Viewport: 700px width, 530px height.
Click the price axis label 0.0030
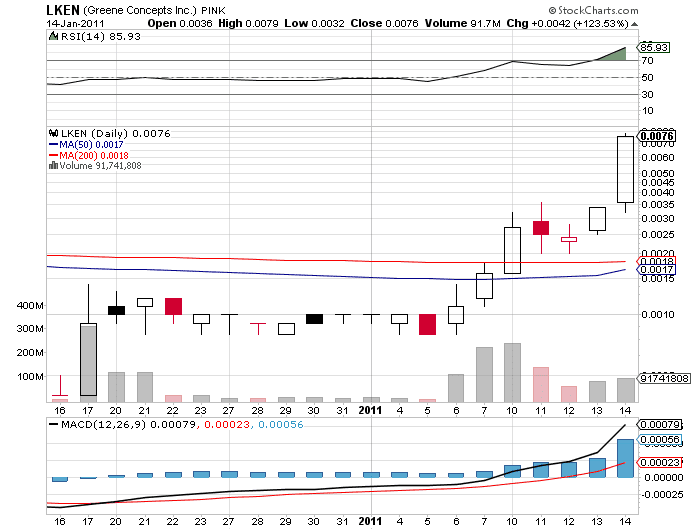pos(658,219)
